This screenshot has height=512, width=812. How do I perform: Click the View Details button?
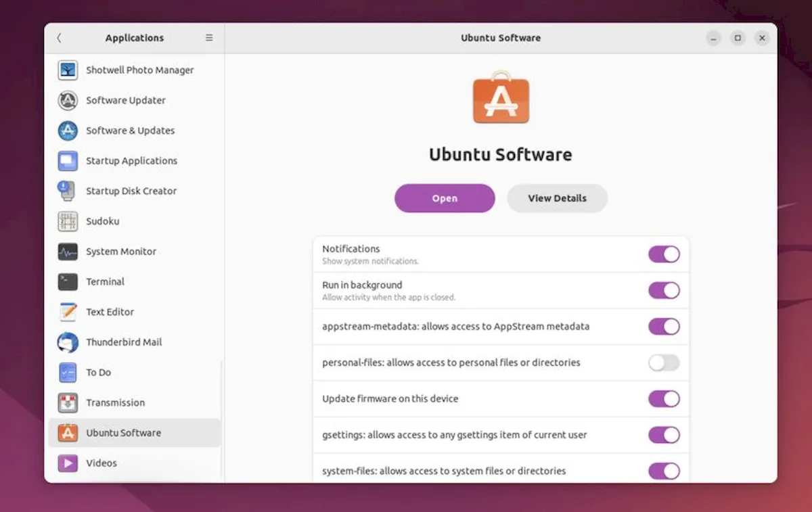coord(558,198)
